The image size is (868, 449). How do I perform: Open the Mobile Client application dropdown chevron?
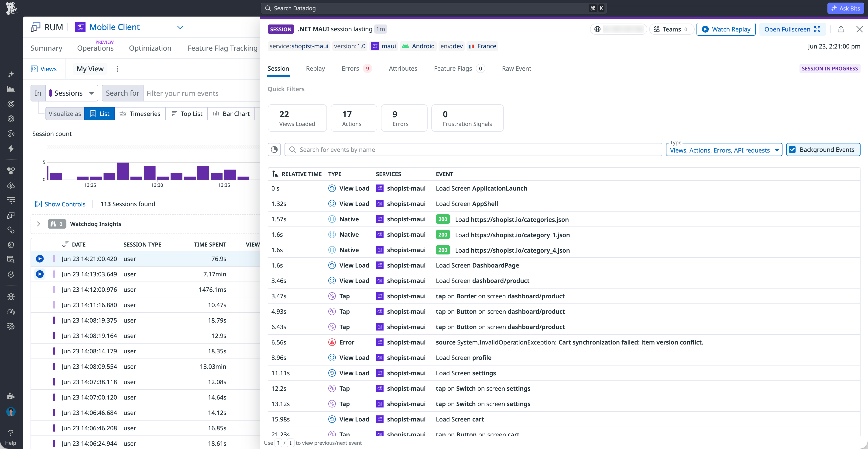click(x=180, y=27)
